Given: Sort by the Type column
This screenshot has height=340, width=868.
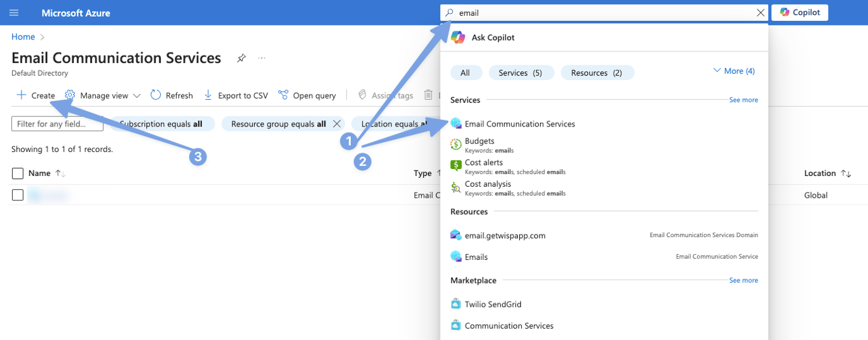Looking at the screenshot, I should click(427, 173).
